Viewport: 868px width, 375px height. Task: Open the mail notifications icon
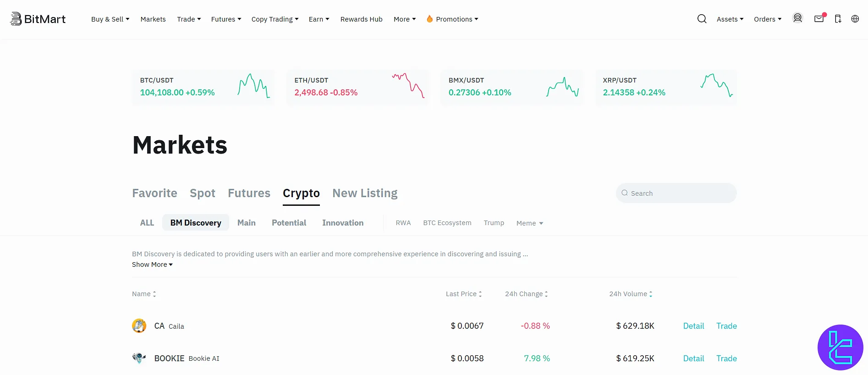(819, 18)
